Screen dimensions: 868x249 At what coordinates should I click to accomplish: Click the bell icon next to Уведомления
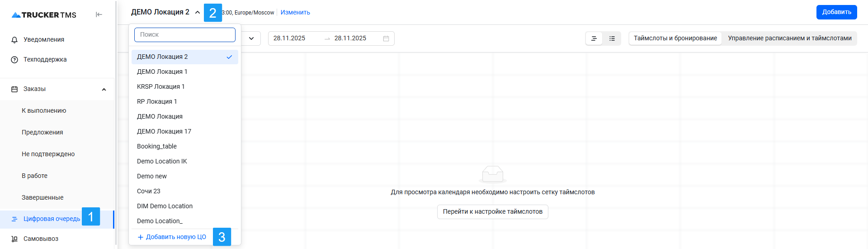point(14,40)
